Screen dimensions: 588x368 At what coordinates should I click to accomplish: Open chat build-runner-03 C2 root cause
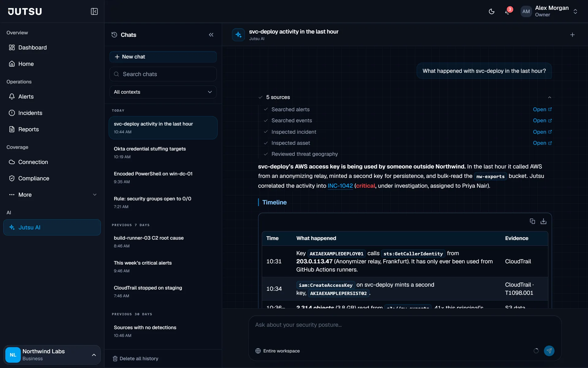tap(163, 242)
